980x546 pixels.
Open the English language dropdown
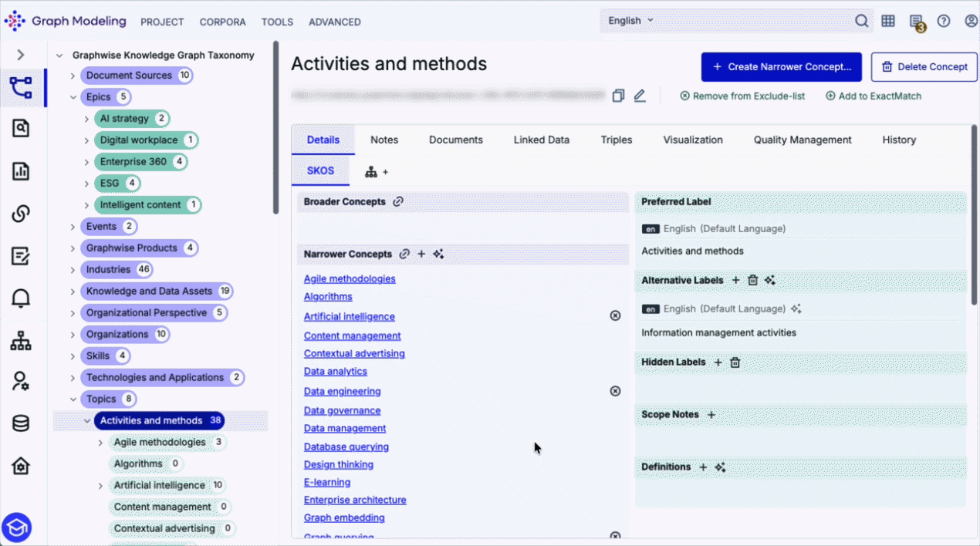click(630, 21)
